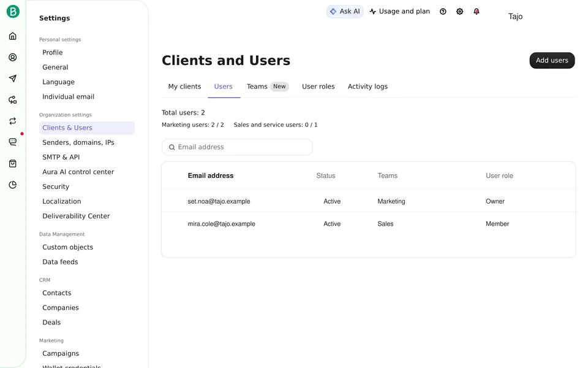Open the Conversations chat icon
588x368 pixels.
13,142
